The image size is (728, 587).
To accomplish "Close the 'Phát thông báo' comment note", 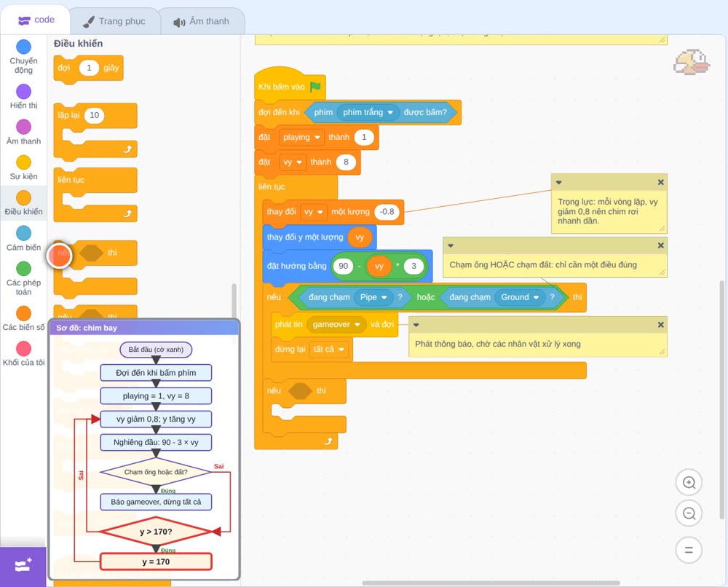I will pos(661,325).
